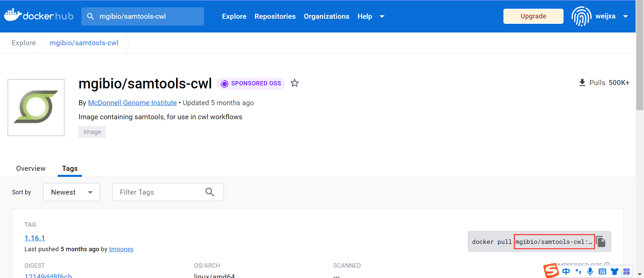Open tag 1.16.1 link
The height and width of the screenshot is (278, 644).
pyautogui.click(x=35, y=238)
